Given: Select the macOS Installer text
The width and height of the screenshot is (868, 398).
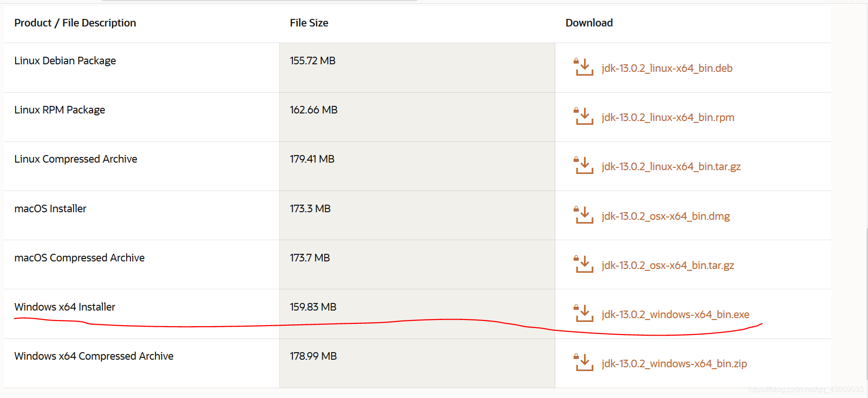Looking at the screenshot, I should (x=50, y=208).
